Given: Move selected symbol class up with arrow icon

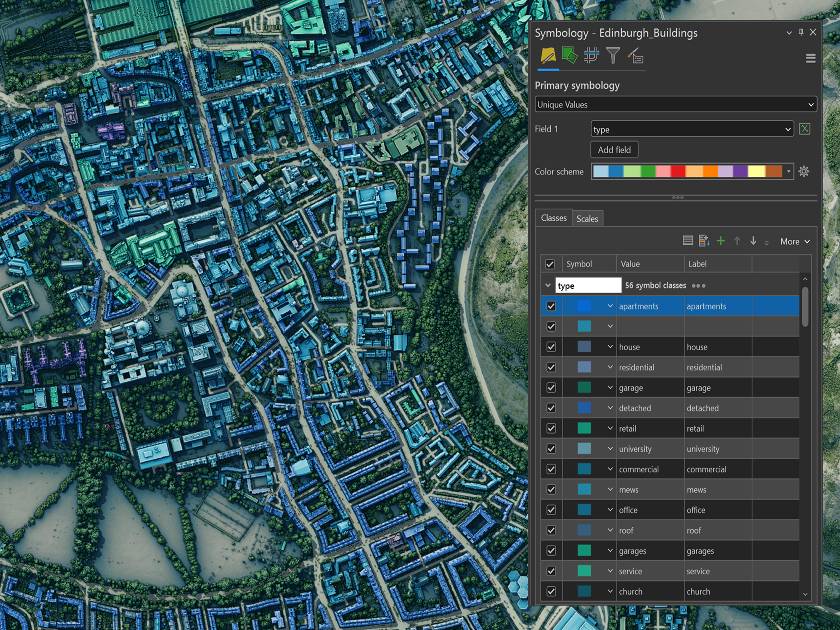Looking at the screenshot, I should [x=737, y=241].
